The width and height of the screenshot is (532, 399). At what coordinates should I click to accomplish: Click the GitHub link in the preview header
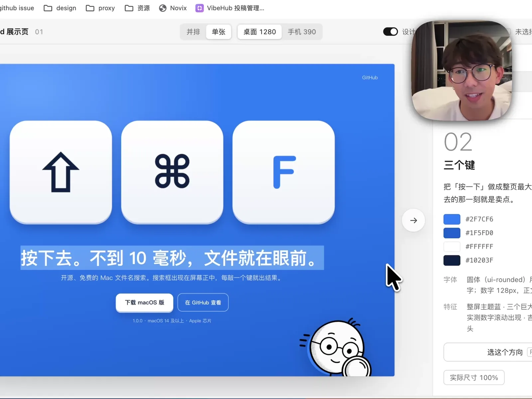pos(370,77)
